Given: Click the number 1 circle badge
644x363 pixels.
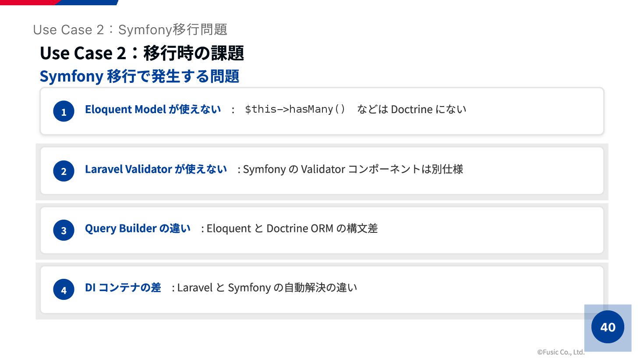Looking at the screenshot, I should 64,111.
